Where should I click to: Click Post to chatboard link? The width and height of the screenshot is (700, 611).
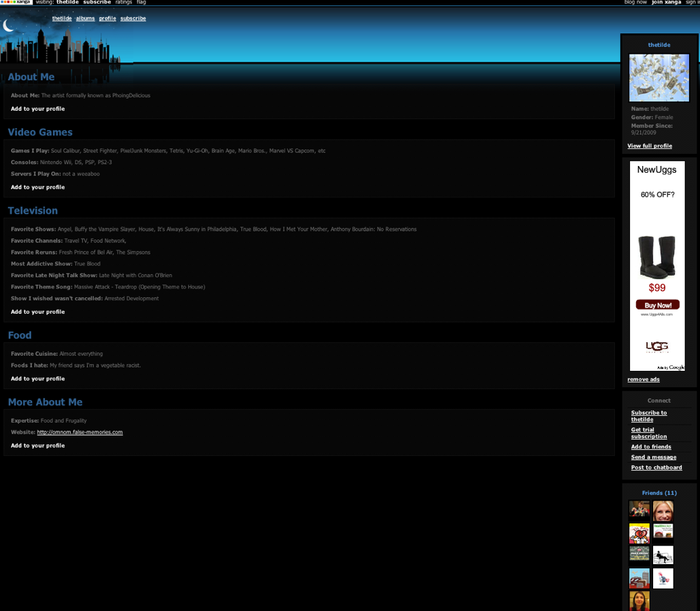click(656, 467)
